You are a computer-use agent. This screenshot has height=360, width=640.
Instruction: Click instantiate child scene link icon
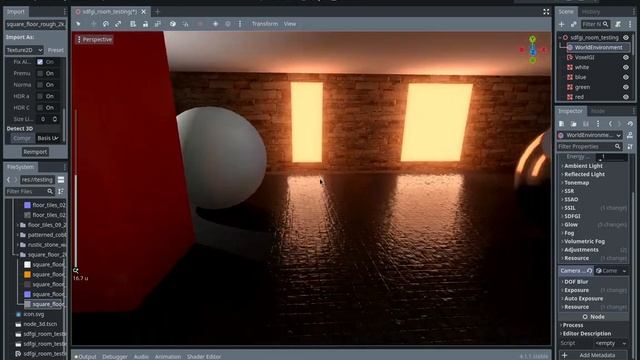coord(573,24)
